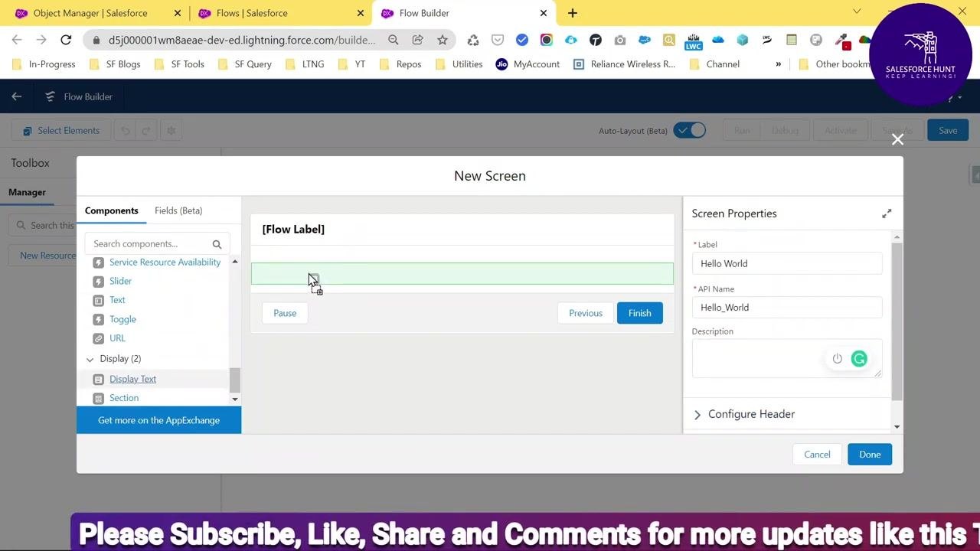980x551 pixels.
Task: Click the Text component icon
Action: pyautogui.click(x=98, y=300)
